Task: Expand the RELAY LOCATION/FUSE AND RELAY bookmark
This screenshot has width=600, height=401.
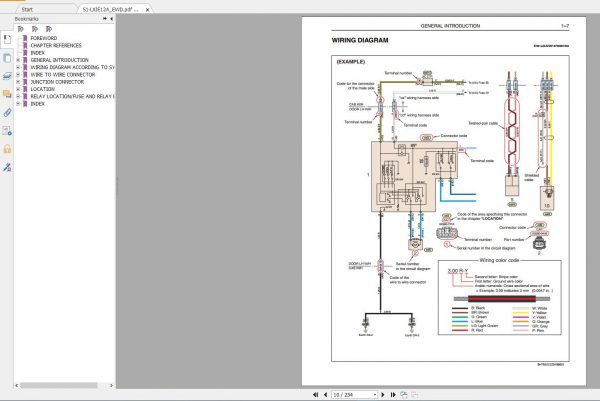Action: tap(18, 96)
